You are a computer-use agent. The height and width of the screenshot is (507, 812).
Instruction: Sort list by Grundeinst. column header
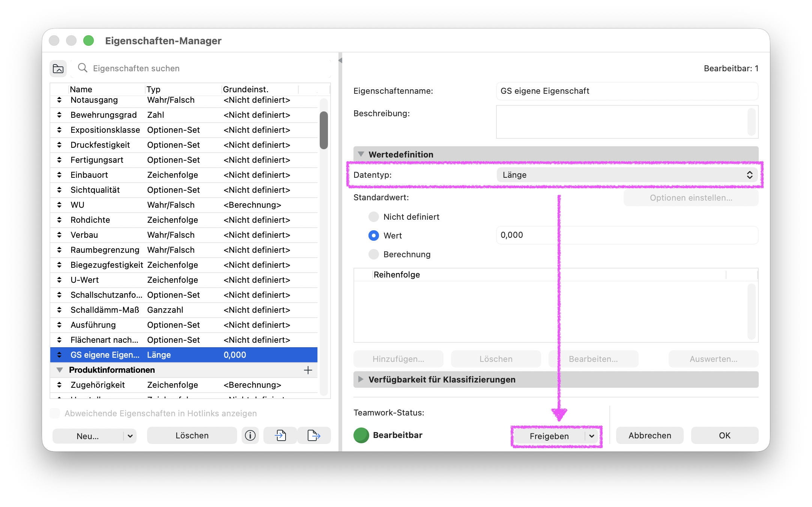(x=260, y=89)
